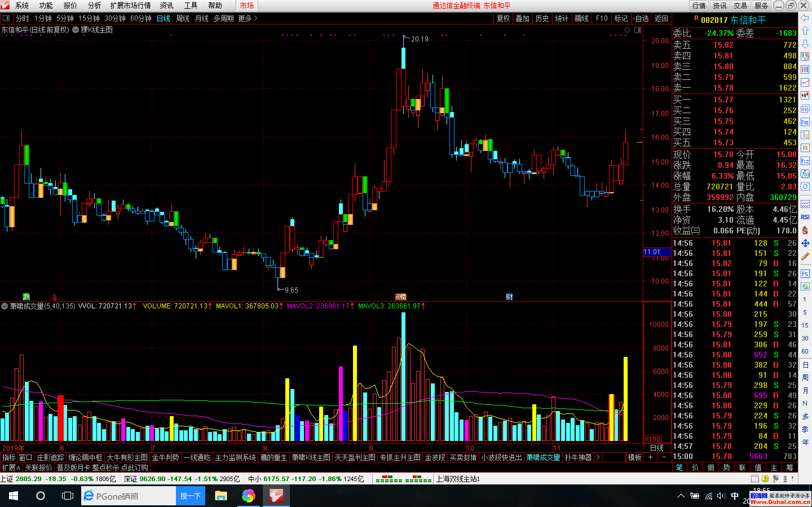Click the up arrow icon in right sidebar
The image size is (812, 507).
coord(805,31)
